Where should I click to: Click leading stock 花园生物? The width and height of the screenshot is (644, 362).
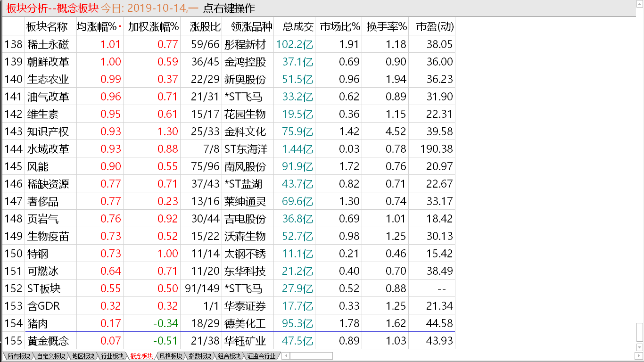coord(245,114)
